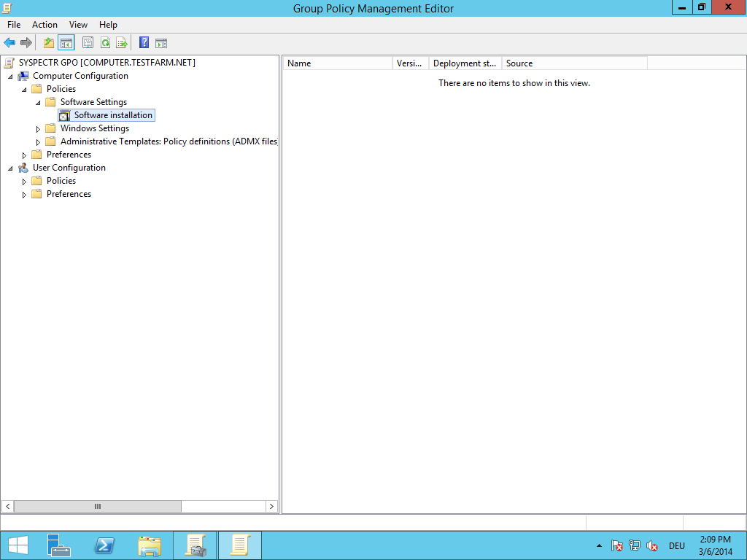Open Server Manager from the taskbar
This screenshot has height=560, width=747.
tap(59, 545)
